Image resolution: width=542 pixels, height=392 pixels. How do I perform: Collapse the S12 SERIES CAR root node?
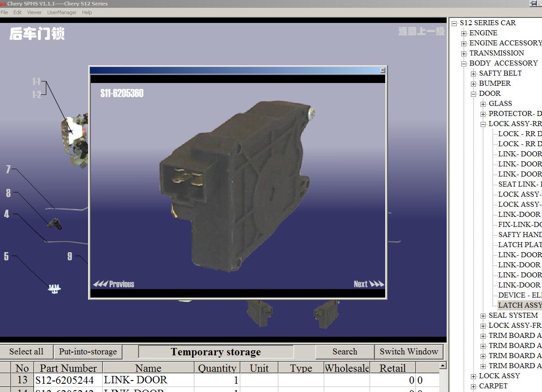coord(454,23)
